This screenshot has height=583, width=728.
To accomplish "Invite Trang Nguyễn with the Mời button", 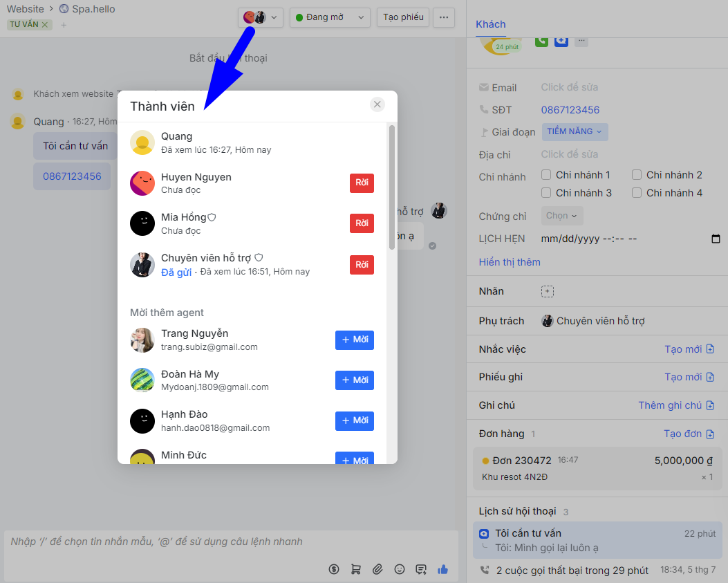I will coord(355,340).
